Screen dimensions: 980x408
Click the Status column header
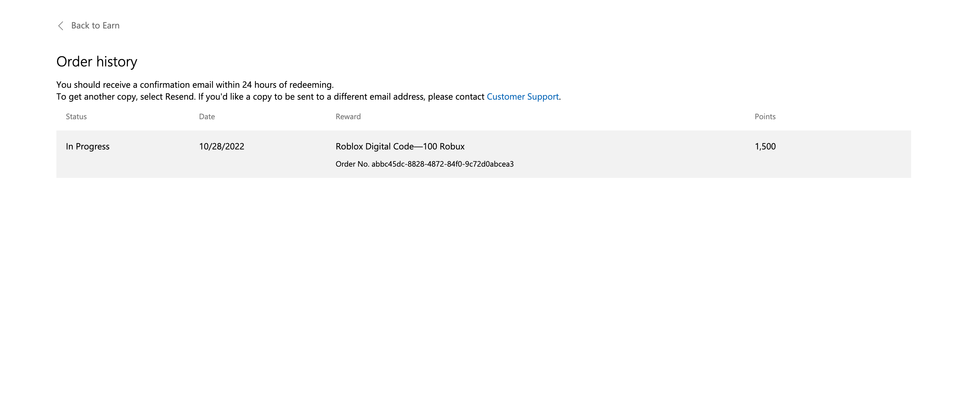(76, 117)
